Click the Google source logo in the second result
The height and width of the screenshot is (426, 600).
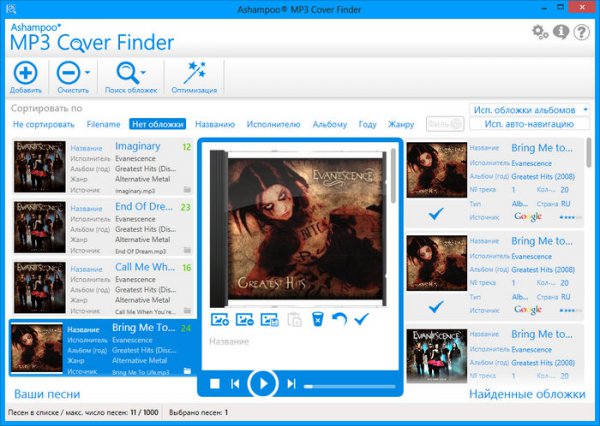[528, 309]
